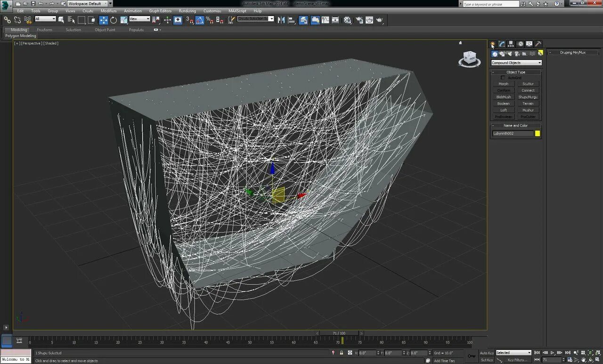This screenshot has width=603, height=364.
Task: Click the Align tool icon
Action: point(292,20)
